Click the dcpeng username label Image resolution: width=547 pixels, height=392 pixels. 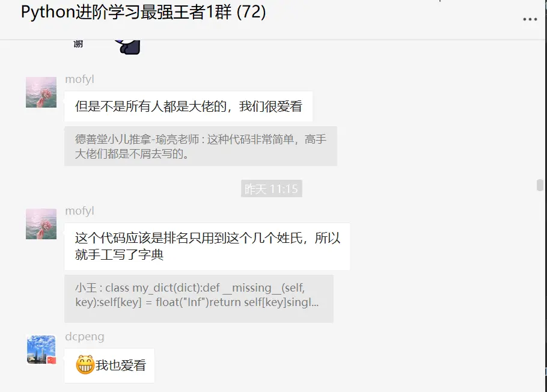coord(84,337)
